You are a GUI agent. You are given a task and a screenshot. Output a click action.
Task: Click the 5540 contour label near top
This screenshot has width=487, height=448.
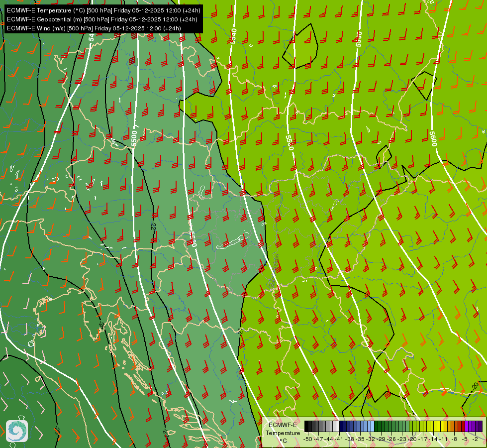pyautogui.click(x=234, y=36)
